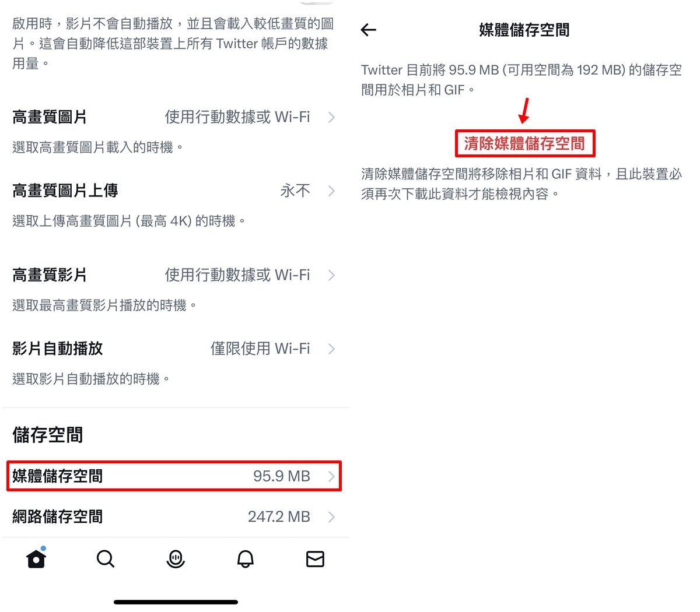700x612 pixels.
Task: Expand chevron next to 高畫質圖片
Action: 331,117
